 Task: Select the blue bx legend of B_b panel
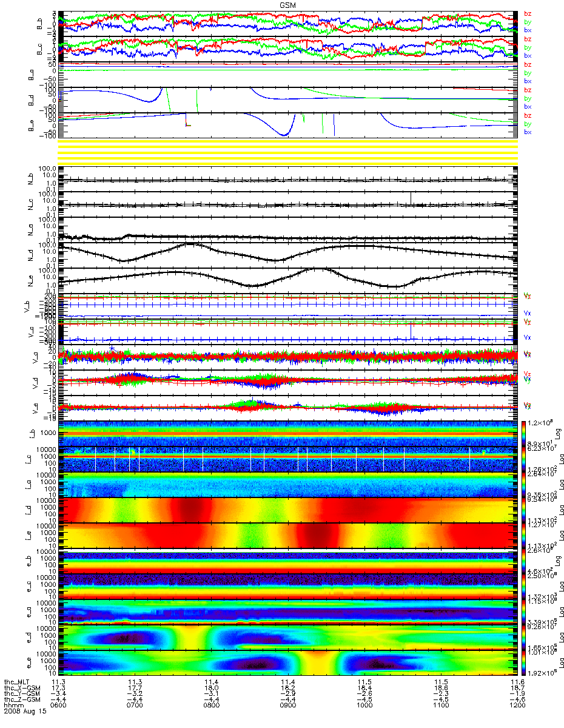[x=528, y=30]
